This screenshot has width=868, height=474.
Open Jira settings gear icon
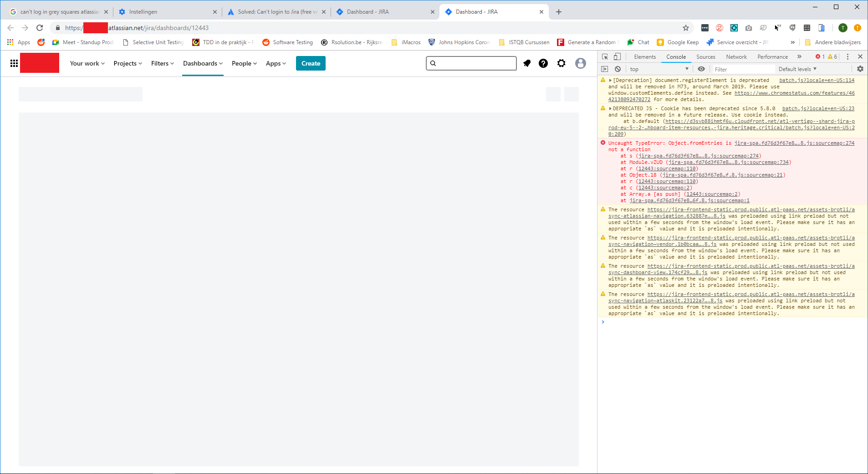coord(562,63)
